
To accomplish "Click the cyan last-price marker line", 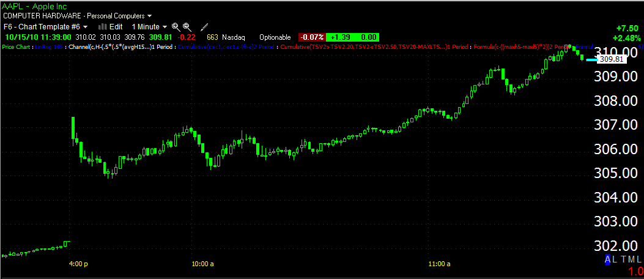I will click(591, 60).
